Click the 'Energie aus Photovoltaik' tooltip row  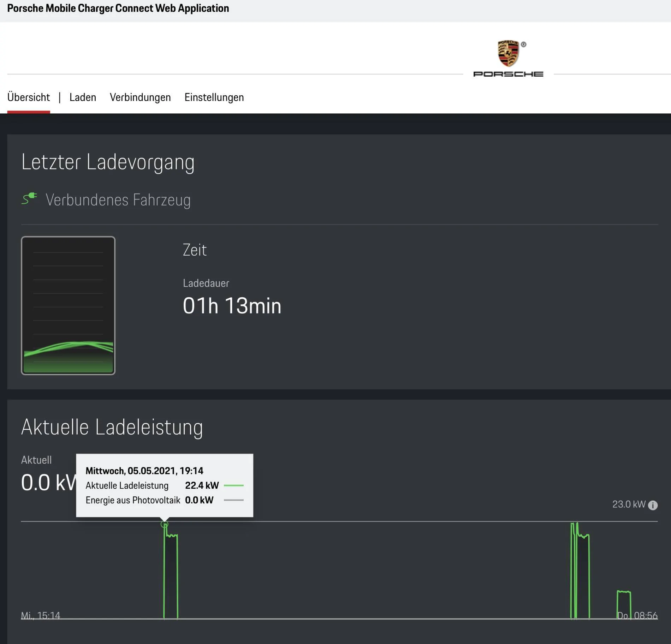[165, 500]
